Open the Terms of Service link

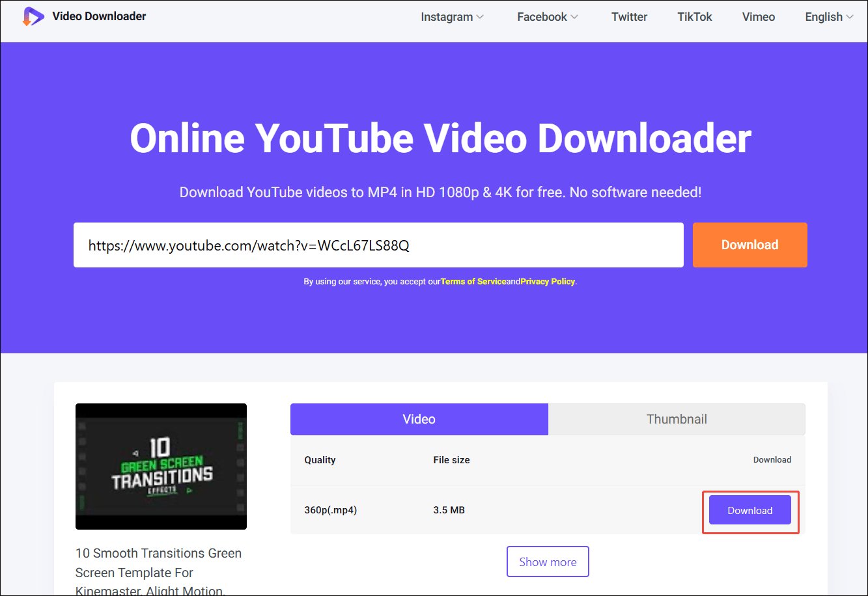pos(473,282)
